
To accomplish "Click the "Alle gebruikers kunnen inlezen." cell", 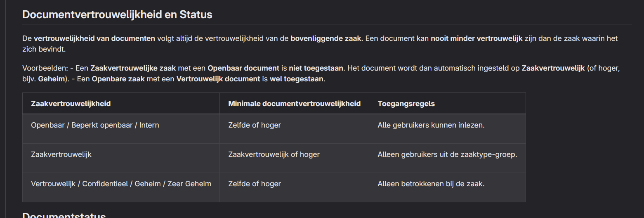I will pyautogui.click(x=431, y=125).
